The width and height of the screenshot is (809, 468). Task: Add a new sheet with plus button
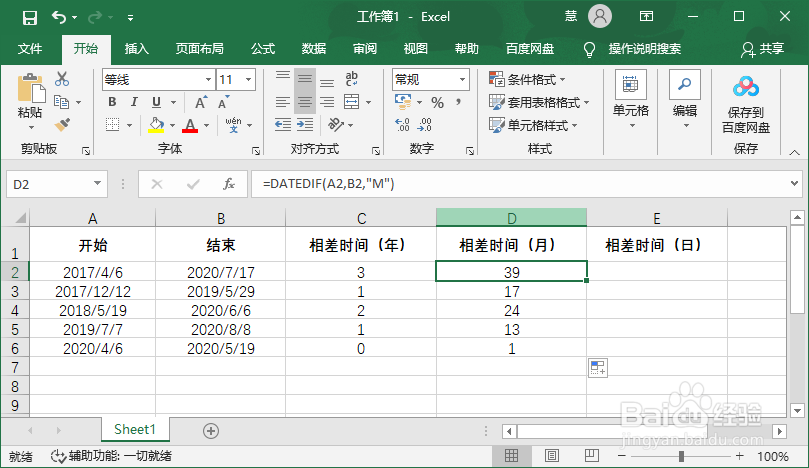[211, 431]
